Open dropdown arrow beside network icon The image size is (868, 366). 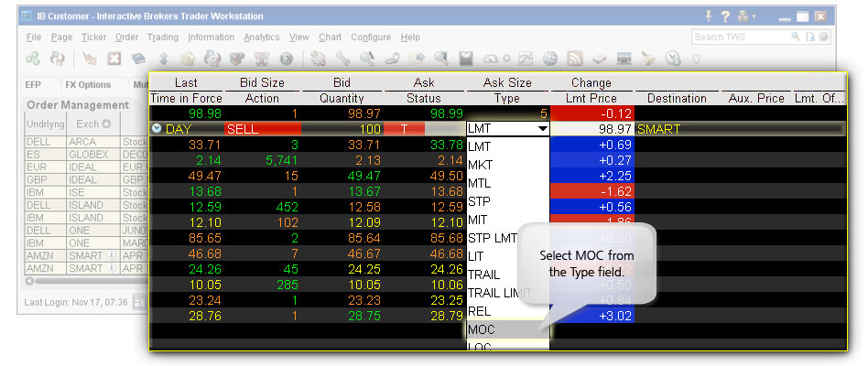[x=754, y=16]
